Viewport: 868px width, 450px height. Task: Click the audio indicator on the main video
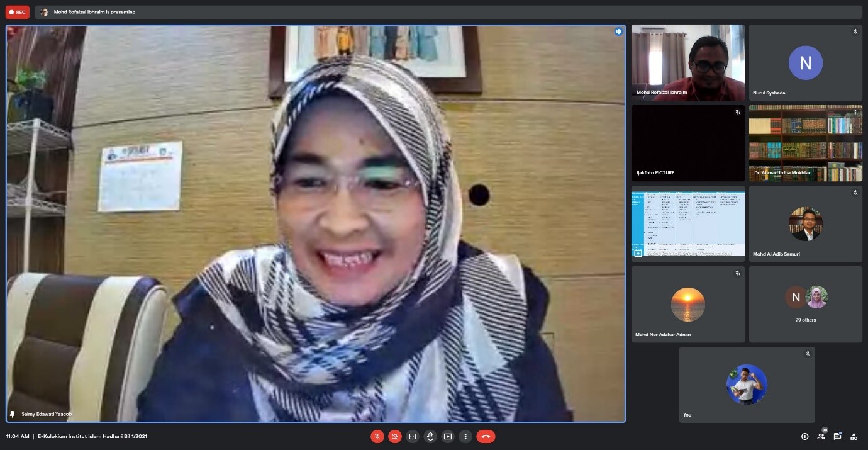pos(618,31)
